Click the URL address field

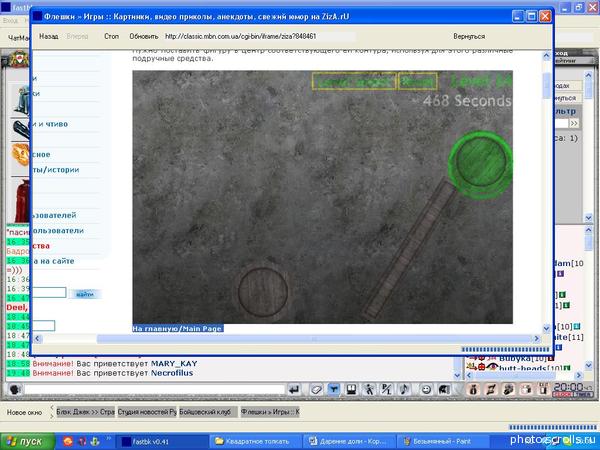click(x=259, y=36)
